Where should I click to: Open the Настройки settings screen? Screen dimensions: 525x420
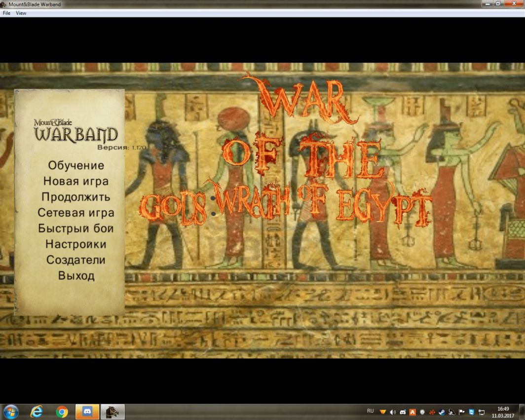(x=76, y=244)
